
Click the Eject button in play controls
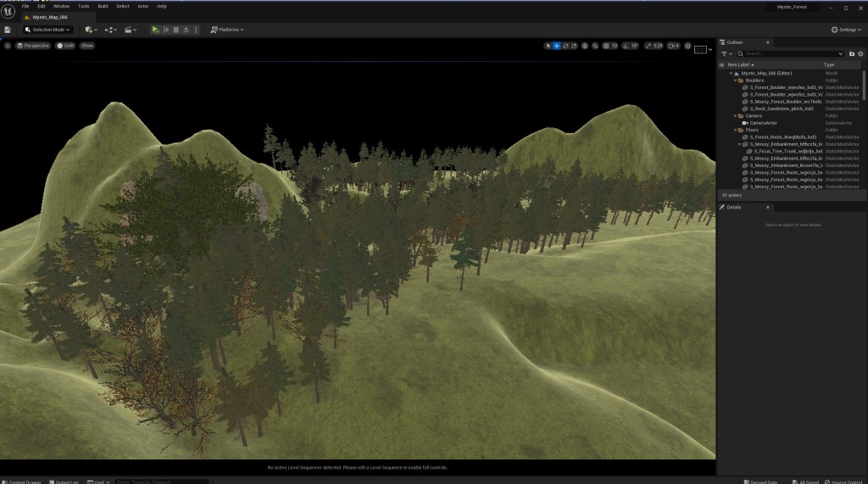tap(186, 30)
